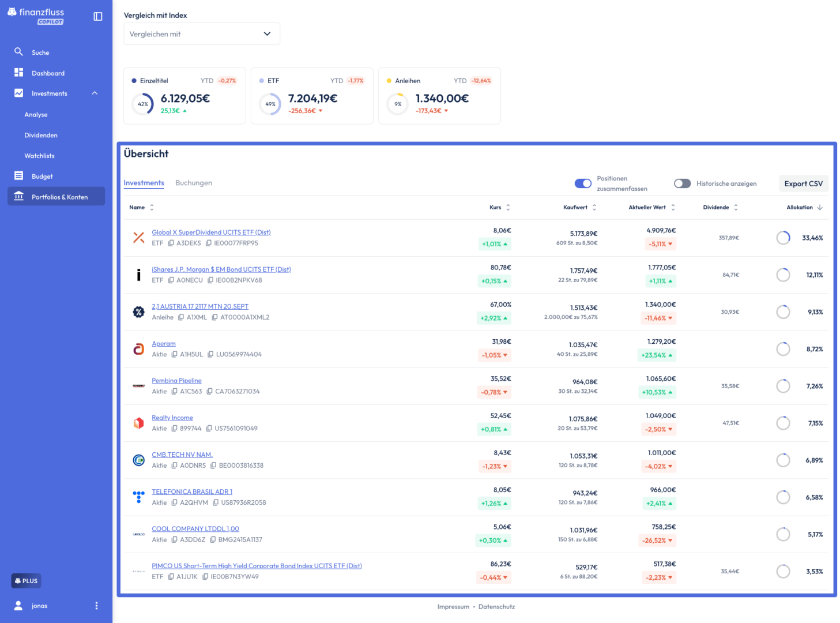Screen dimensions: 840x623
Task: Click Aperam +23,54% value badge
Action: (657, 355)
